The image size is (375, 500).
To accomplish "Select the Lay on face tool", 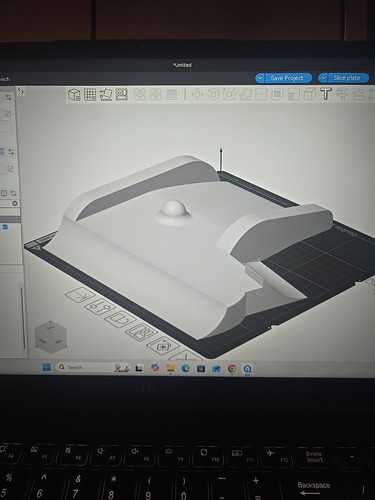I will (245, 95).
